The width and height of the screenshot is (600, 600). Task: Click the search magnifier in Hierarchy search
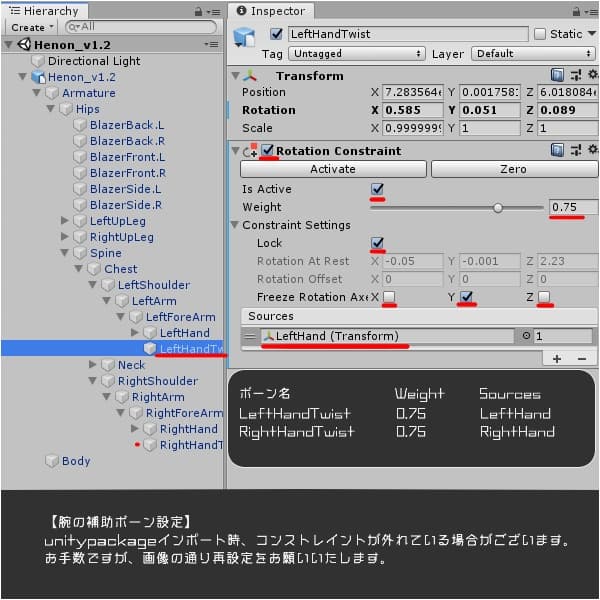pyautogui.click(x=74, y=27)
